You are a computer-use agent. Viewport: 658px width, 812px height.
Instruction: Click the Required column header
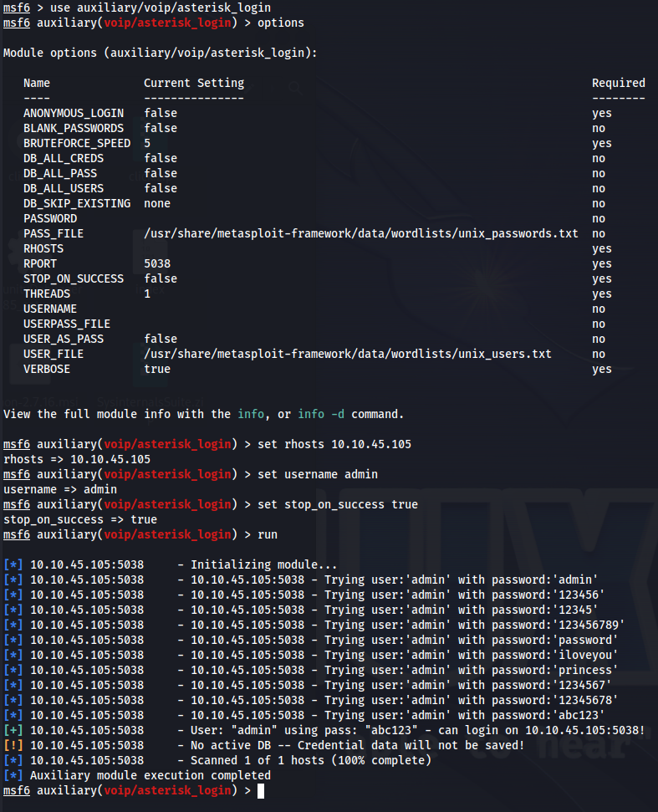[x=619, y=83]
